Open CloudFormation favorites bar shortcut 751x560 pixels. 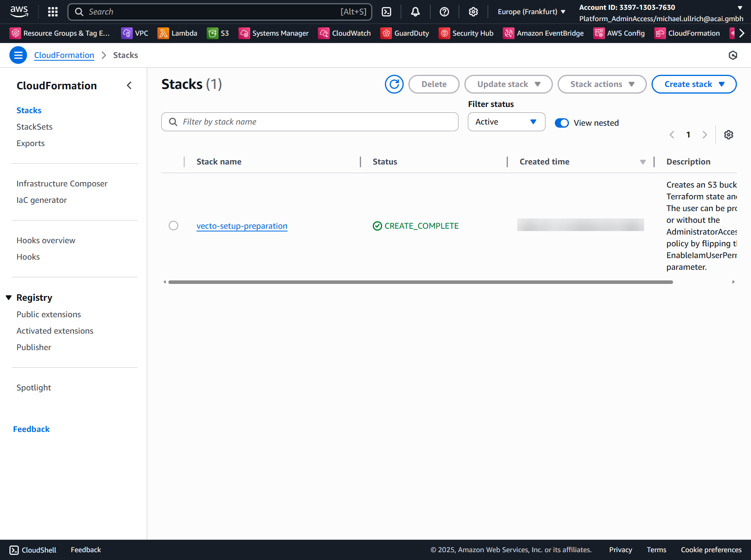pos(688,33)
